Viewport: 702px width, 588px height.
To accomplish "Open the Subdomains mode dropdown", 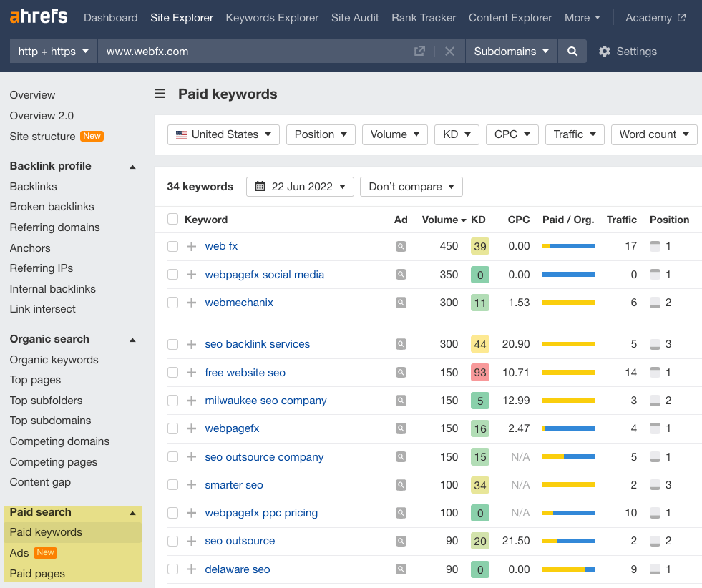I will [510, 51].
